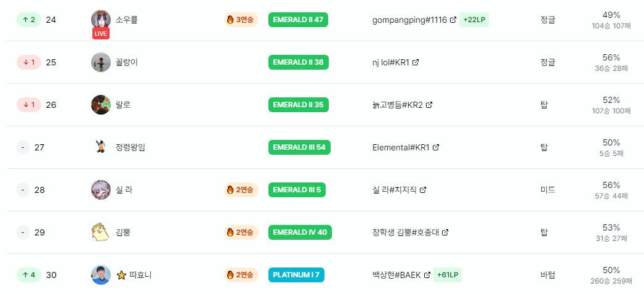
Task: Click external link icon next to nj lol#KR1
Action: click(x=416, y=62)
